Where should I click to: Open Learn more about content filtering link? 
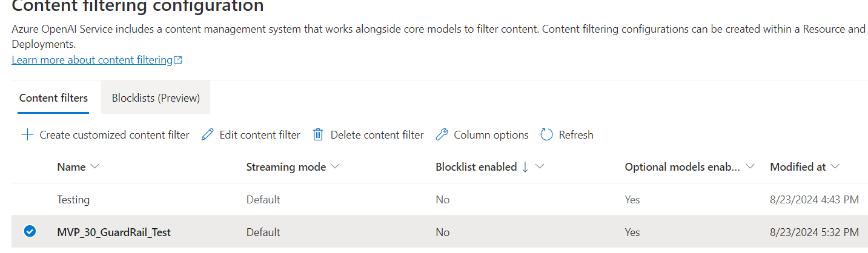pyautogui.click(x=92, y=60)
